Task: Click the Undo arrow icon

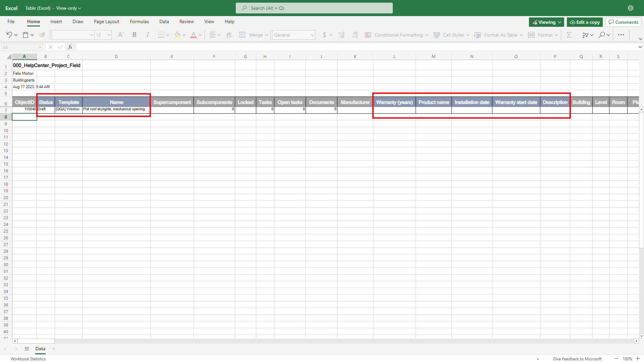Action: [x=9, y=35]
